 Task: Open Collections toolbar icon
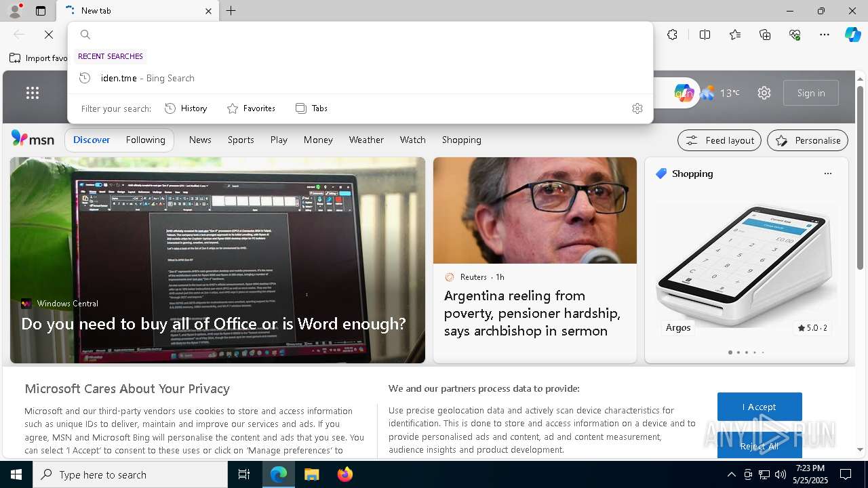[x=765, y=35]
